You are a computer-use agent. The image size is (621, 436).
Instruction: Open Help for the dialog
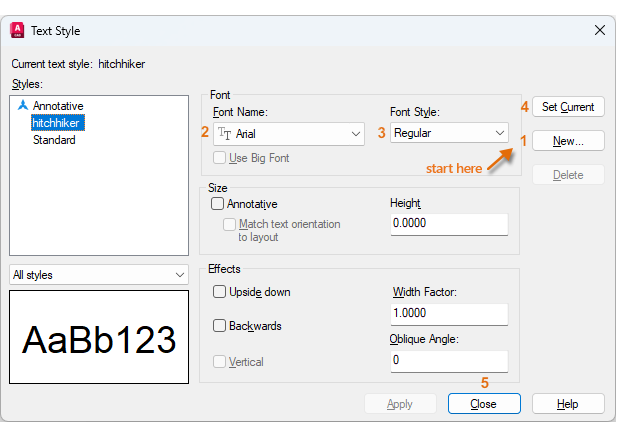pos(567,404)
